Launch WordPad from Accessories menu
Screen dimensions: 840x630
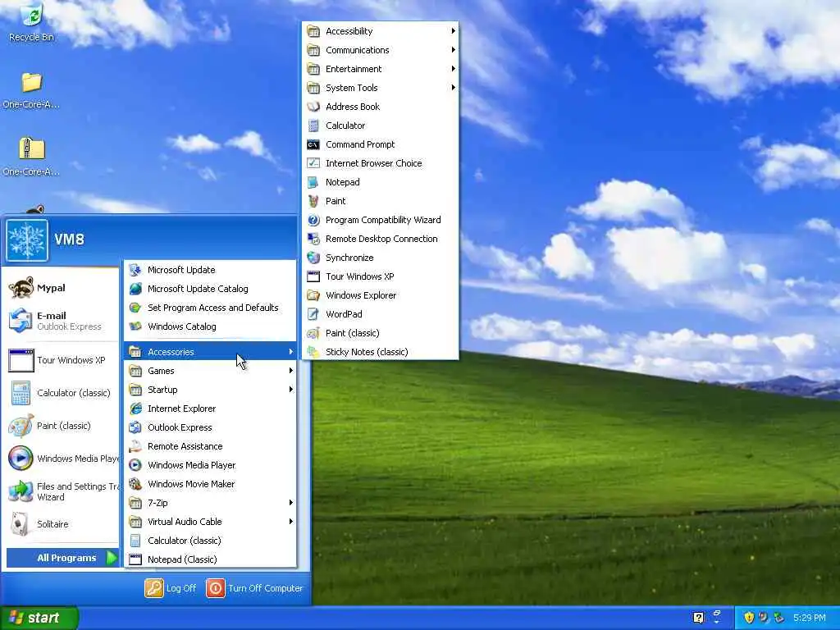pyautogui.click(x=381, y=314)
